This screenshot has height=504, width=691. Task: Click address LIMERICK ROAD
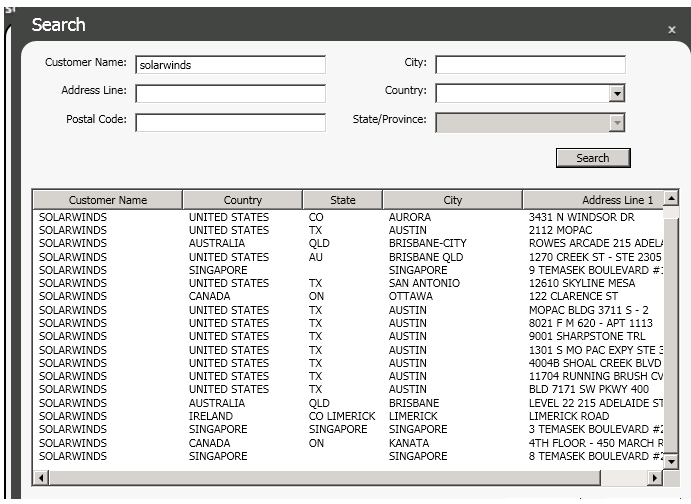[x=569, y=416]
